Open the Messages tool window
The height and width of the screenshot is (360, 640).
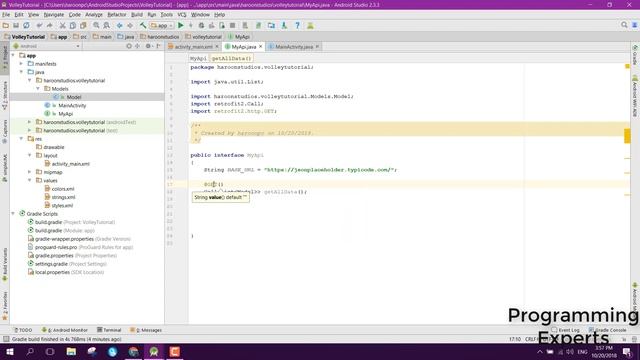click(x=146, y=330)
